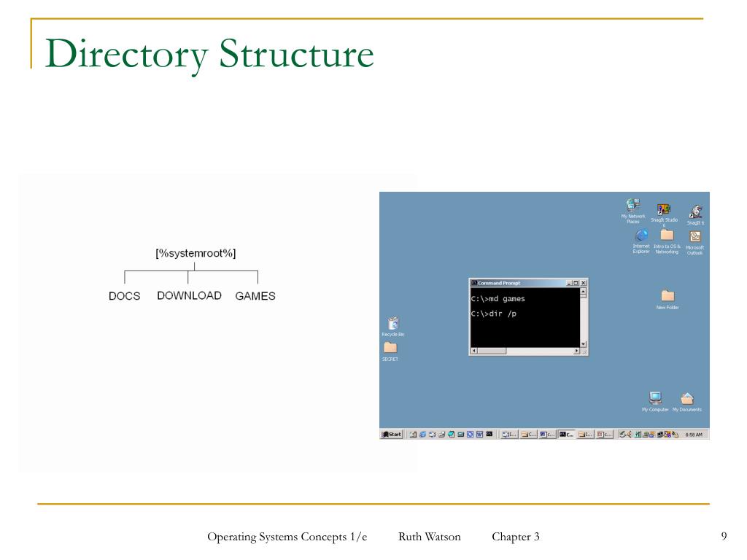Click the [%systemroot%] root node label

click(196, 253)
